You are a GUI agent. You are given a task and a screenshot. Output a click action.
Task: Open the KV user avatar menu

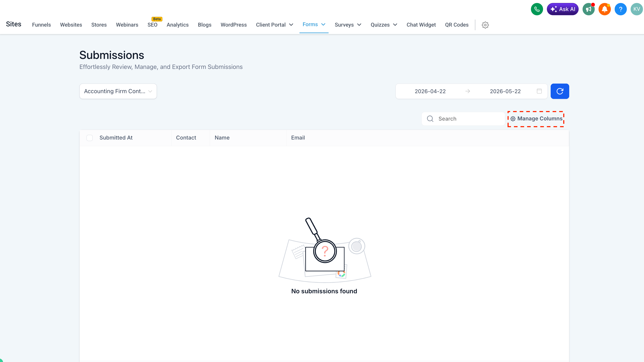637,9
